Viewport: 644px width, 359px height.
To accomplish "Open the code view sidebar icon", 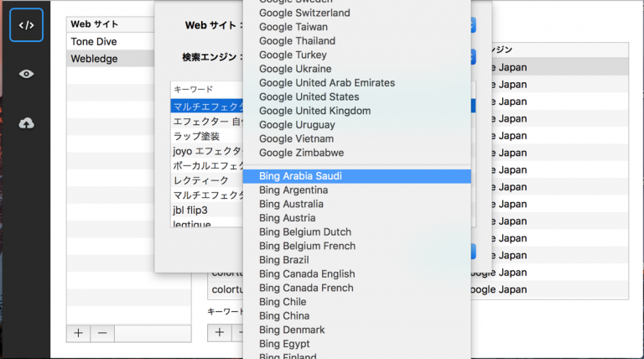I will coord(26,25).
